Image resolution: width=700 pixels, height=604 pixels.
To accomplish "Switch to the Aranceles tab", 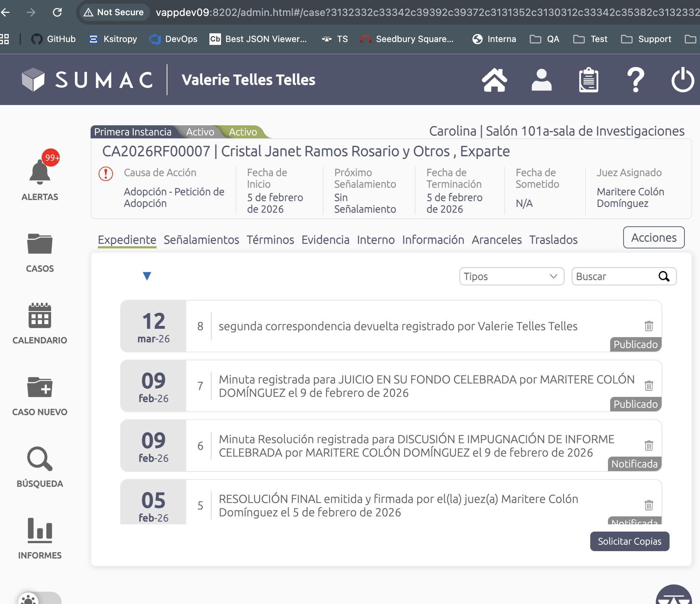I will [496, 240].
